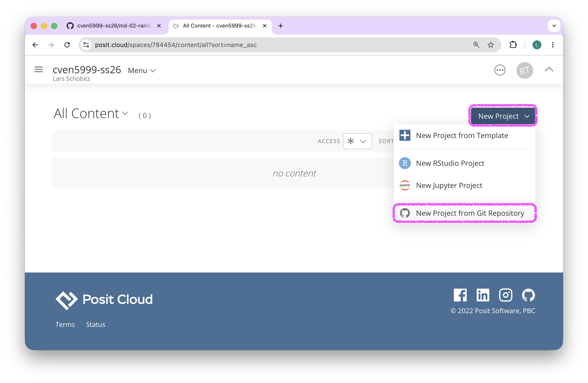Bookmark this page with the star icon
The image size is (588, 383).
pos(491,45)
